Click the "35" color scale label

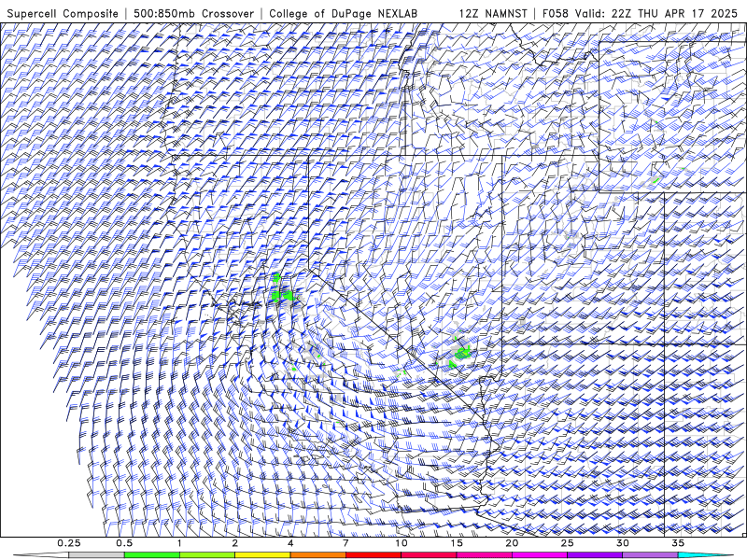(678, 543)
